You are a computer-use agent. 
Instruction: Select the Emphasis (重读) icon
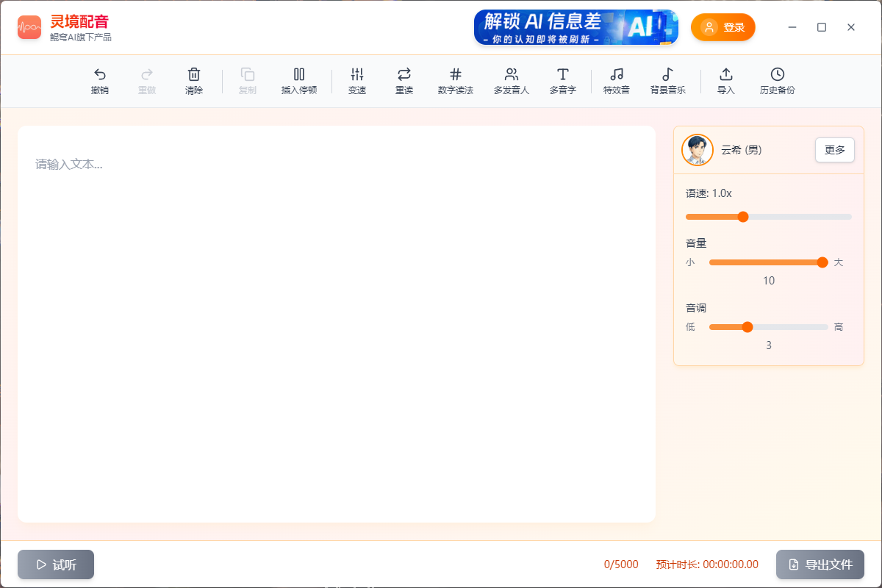[404, 81]
